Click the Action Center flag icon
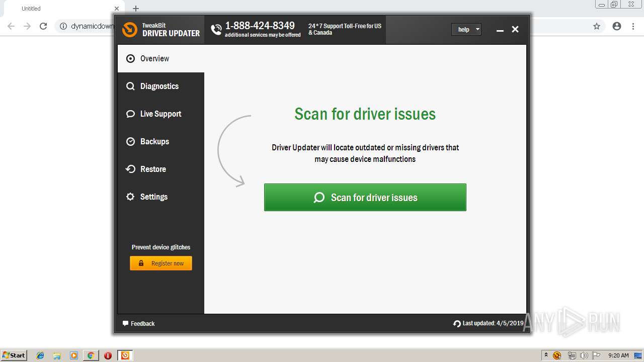The height and width of the screenshot is (362, 644). pos(596,355)
